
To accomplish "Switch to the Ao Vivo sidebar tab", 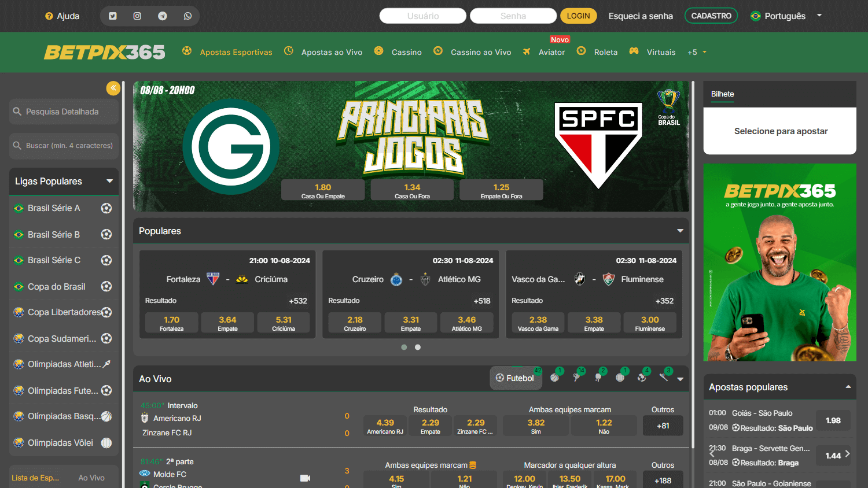I will (91, 478).
